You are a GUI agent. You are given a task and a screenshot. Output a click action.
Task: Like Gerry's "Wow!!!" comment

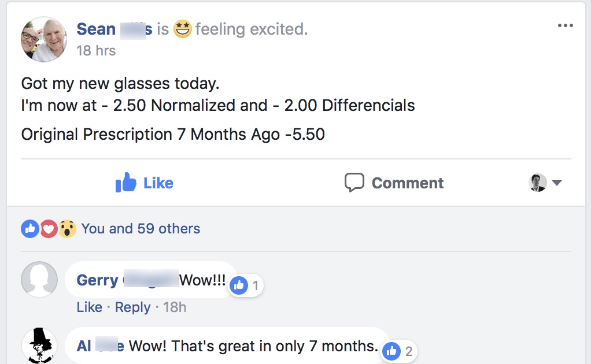click(x=89, y=307)
